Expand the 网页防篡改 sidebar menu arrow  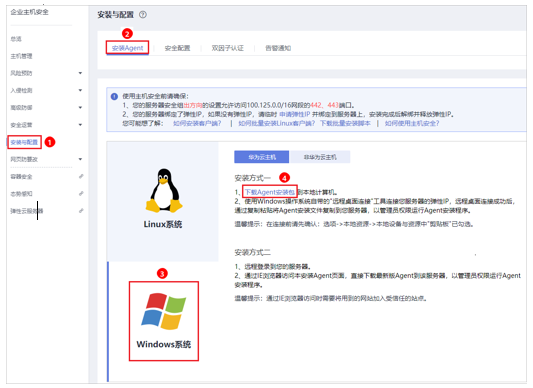80,159
